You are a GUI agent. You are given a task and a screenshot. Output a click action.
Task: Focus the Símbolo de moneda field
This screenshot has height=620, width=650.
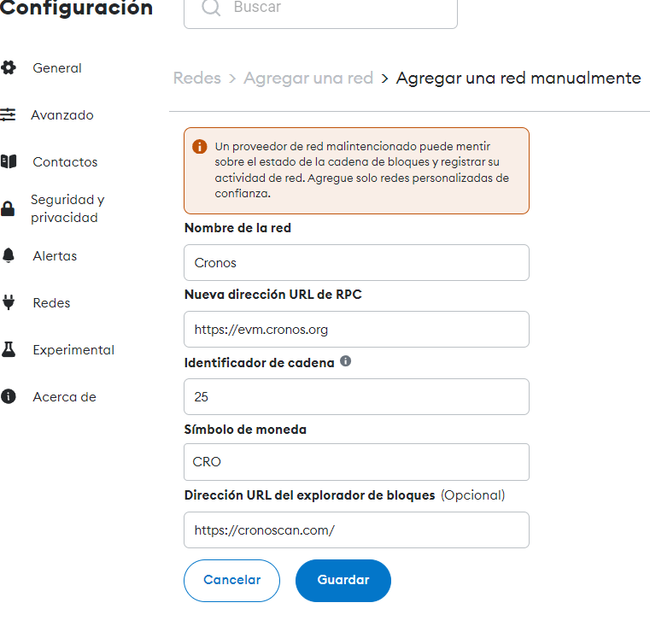356,462
